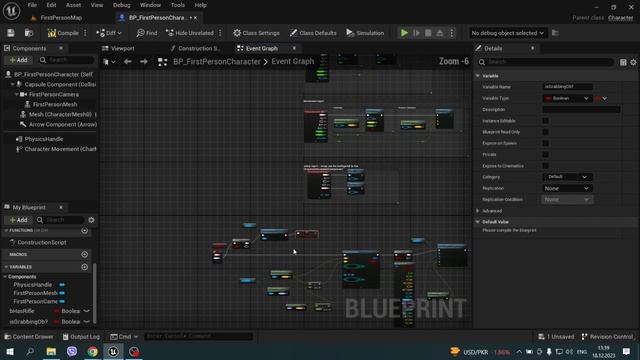The height and width of the screenshot is (360, 640).
Task: Save the current blueprint with the save icon
Action: [x=11, y=33]
